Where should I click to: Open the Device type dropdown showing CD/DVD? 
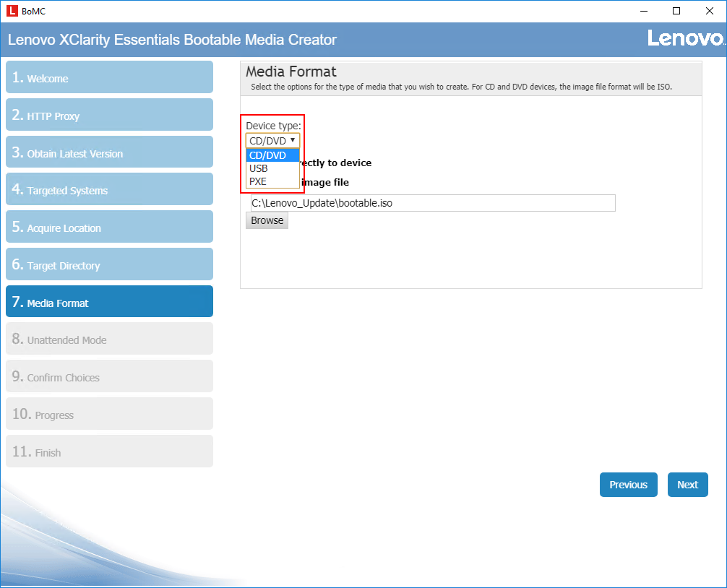tap(272, 140)
